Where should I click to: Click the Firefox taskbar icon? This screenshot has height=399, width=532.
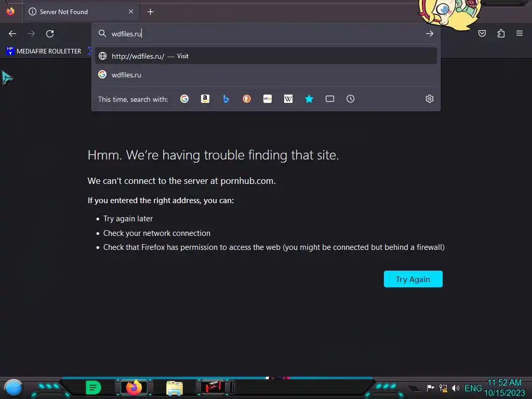[x=134, y=387]
